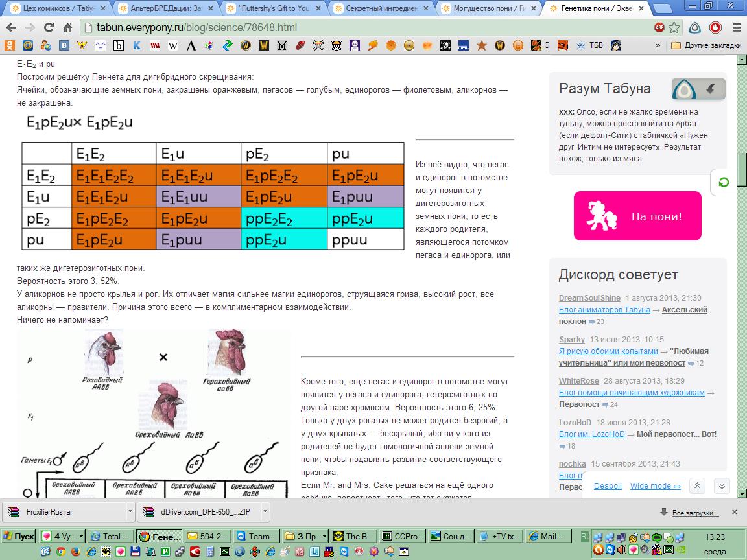Close the downloads bar
The image size is (747, 560).
(734, 512)
